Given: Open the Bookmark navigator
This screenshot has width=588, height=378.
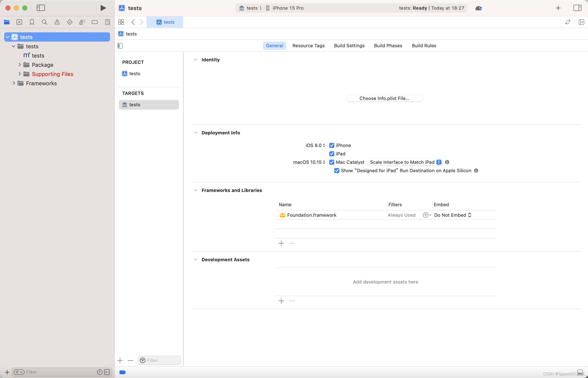Looking at the screenshot, I should pyautogui.click(x=32, y=22).
